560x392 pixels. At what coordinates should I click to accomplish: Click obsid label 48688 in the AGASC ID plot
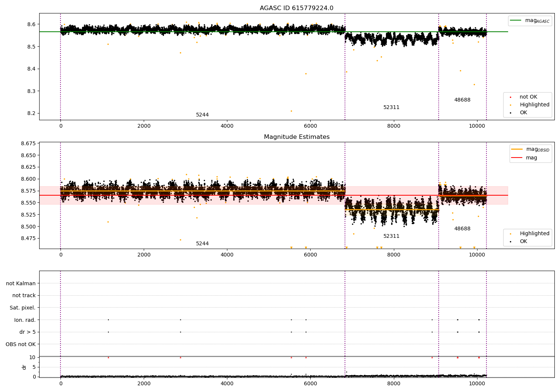click(x=462, y=100)
